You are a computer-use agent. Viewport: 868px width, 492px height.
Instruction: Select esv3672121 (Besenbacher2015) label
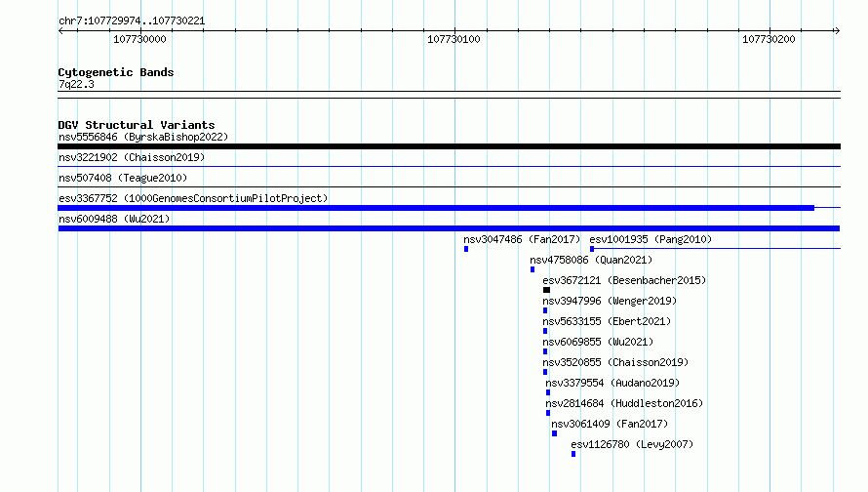click(624, 280)
